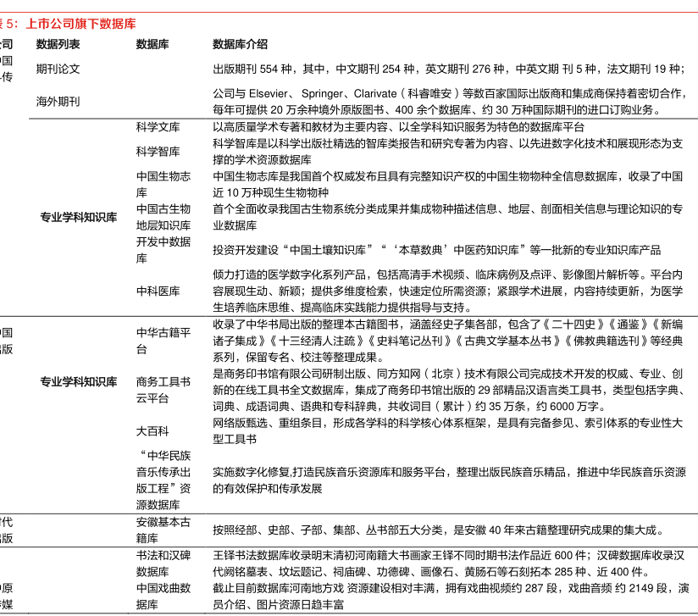698x616 pixels.
Task: Click the description starting "首个全面收录我国古生物"
Action: 448,217
